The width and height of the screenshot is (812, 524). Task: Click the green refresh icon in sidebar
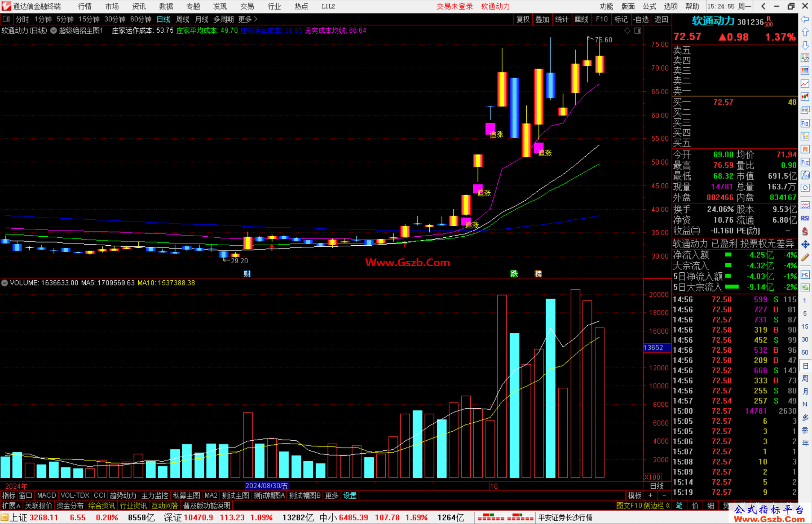(x=805, y=288)
